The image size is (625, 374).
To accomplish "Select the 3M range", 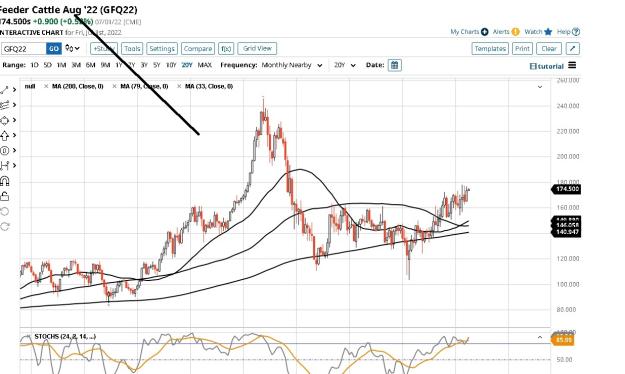I will point(76,65).
